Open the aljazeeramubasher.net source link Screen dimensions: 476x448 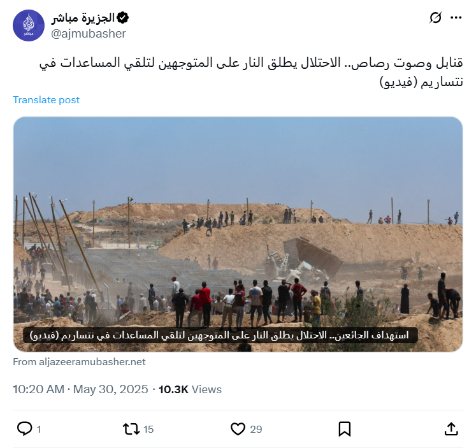[x=79, y=362]
